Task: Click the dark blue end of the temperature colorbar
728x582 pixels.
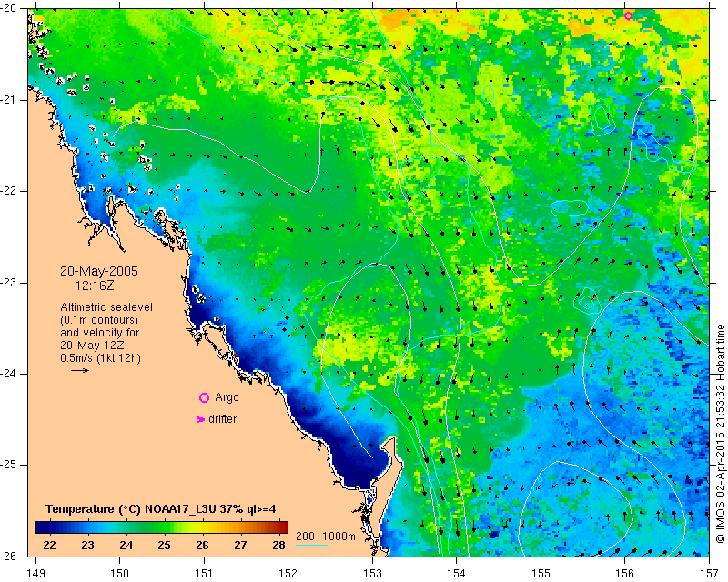Action: (42, 527)
